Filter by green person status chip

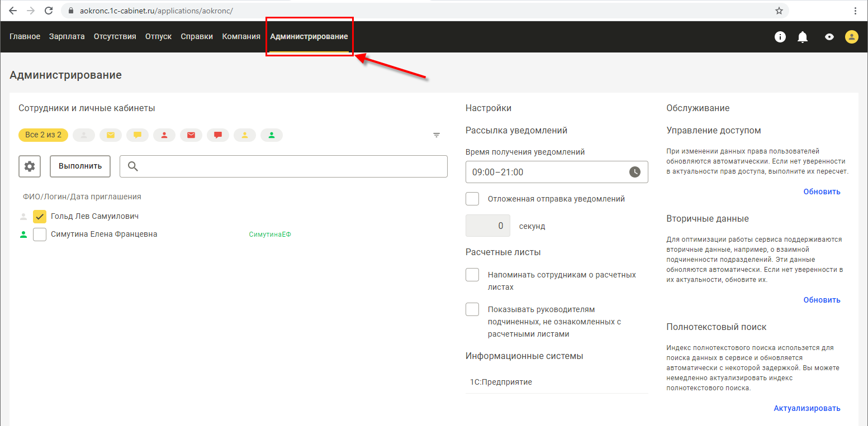[272, 135]
